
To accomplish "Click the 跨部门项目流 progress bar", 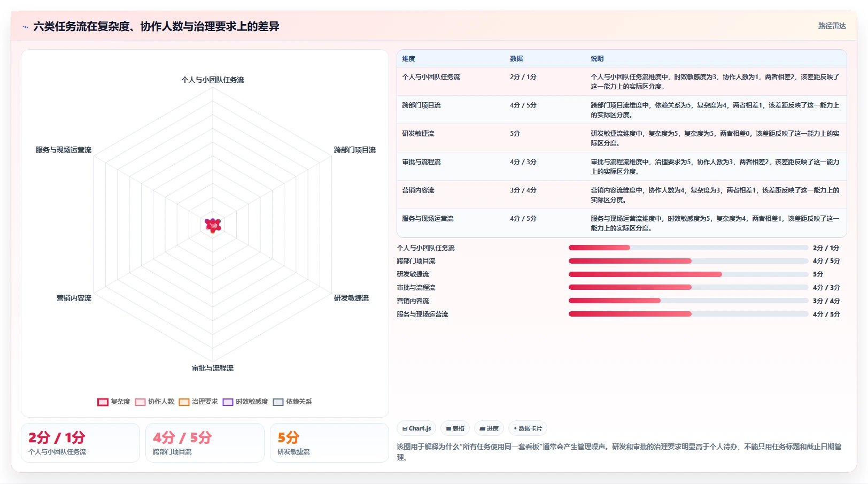I will (x=688, y=261).
